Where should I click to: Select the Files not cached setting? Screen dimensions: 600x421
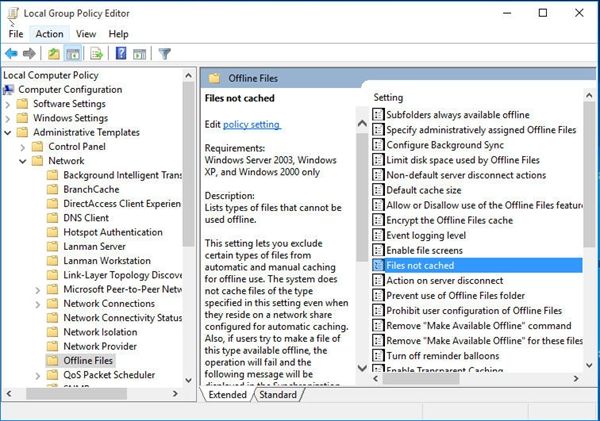tap(477, 265)
